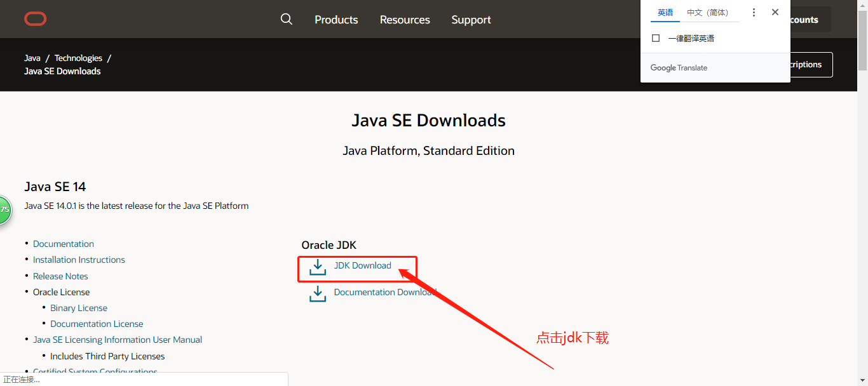Click Includes Third Party Licenses text
The height and width of the screenshot is (386, 868).
pyautogui.click(x=107, y=356)
